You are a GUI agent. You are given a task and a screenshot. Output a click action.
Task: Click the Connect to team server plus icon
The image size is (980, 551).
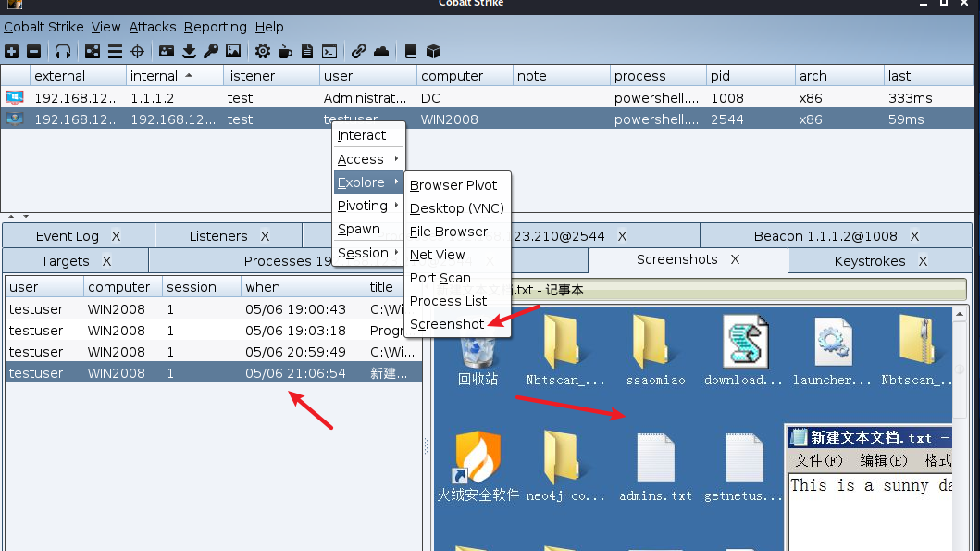click(x=12, y=51)
